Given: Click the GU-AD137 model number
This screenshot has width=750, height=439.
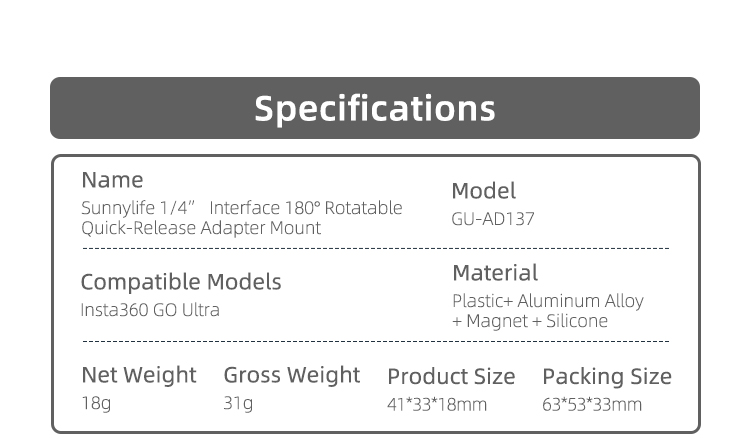Looking at the screenshot, I should tap(493, 219).
